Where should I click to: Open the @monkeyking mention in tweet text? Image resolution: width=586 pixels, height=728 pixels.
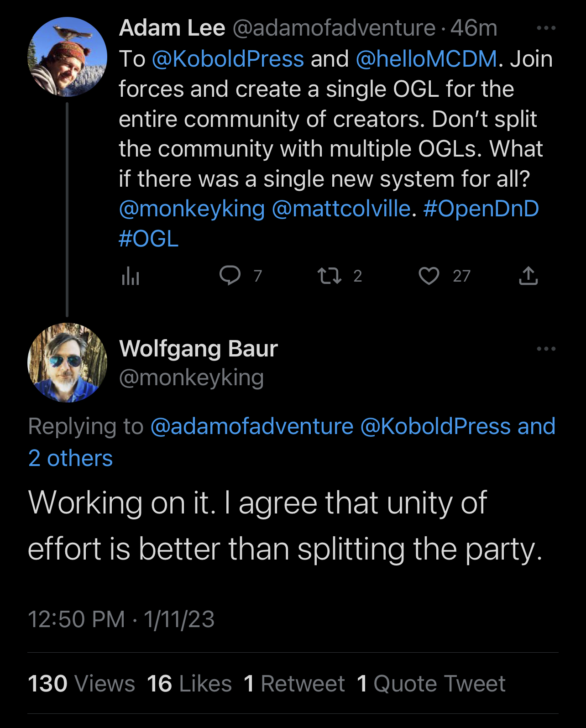192,209
